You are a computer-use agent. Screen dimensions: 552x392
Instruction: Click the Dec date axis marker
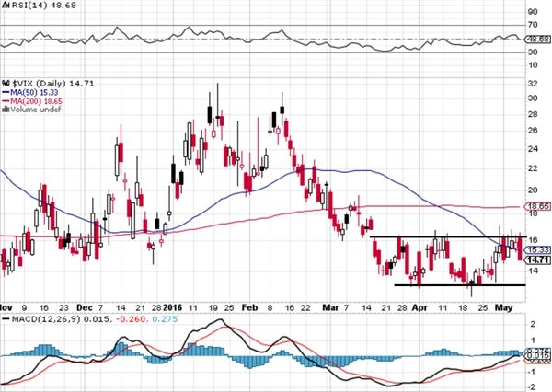85,307
